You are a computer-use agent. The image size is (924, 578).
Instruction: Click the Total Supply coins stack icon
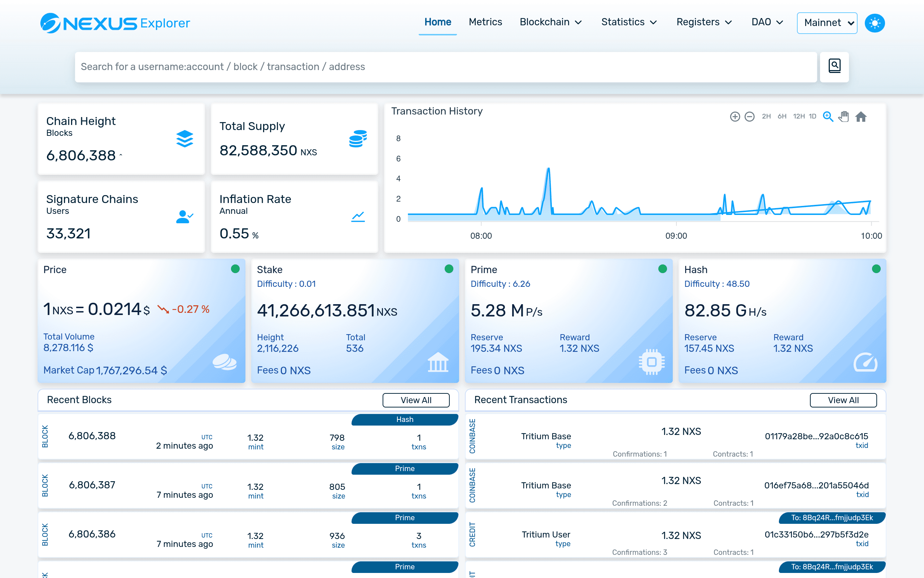click(358, 139)
